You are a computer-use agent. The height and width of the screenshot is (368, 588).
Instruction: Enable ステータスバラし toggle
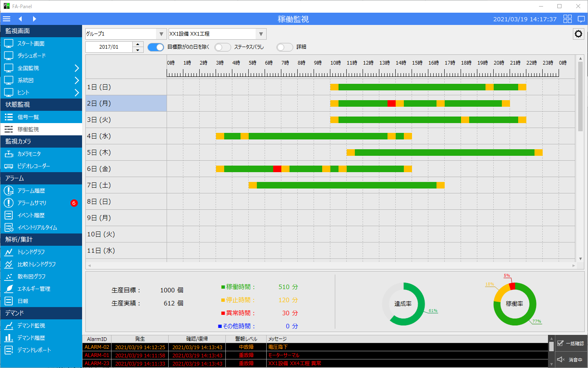(223, 47)
